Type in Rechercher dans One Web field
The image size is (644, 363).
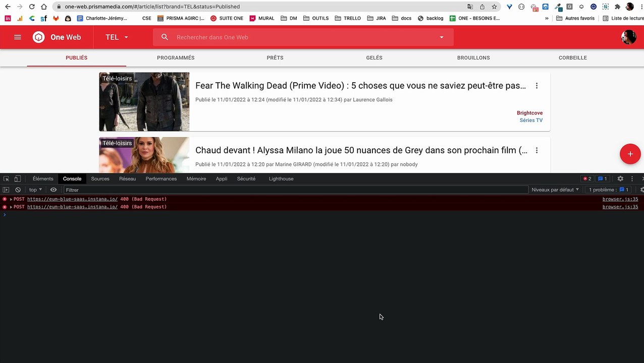click(303, 37)
